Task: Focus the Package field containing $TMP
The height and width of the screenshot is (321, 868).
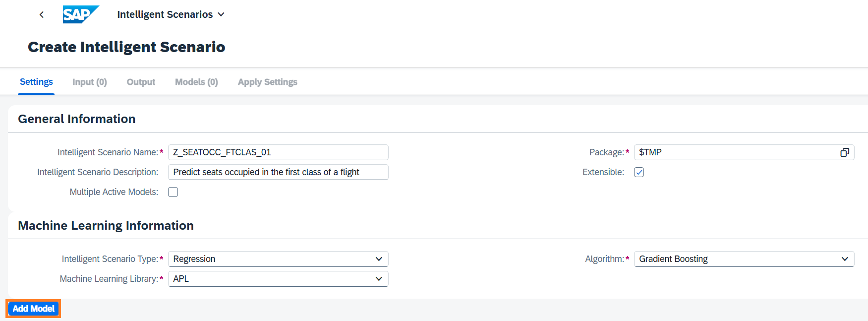Action: 734,152
